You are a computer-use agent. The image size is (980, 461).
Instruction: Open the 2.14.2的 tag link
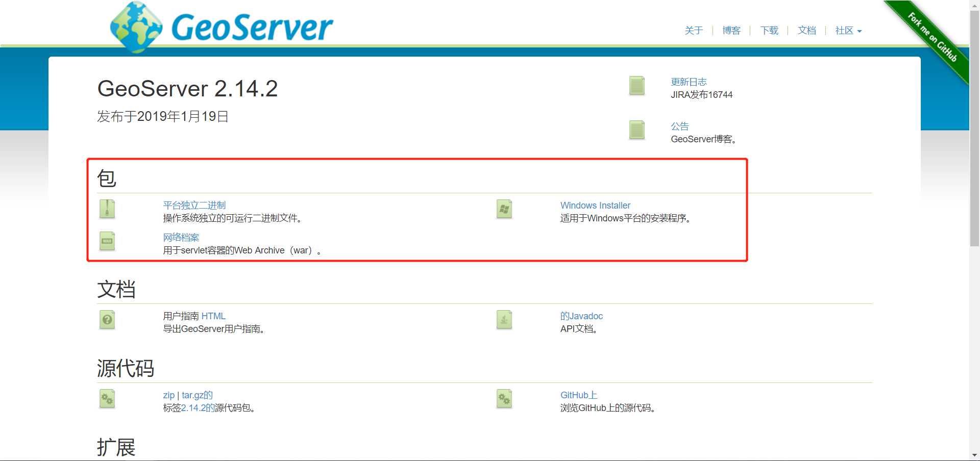(198, 408)
